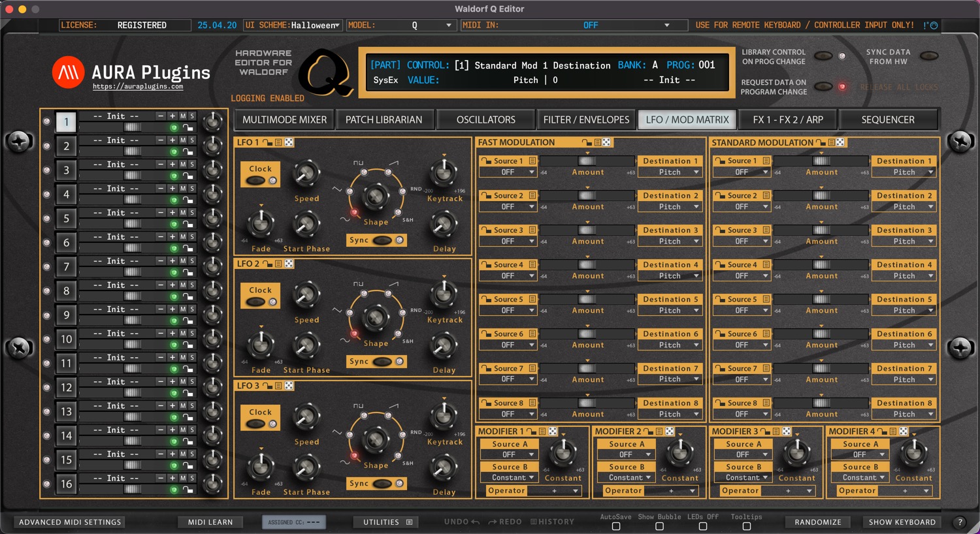The width and height of the screenshot is (980, 534).
Task: Open Standard Modulation Destination 6 dropdown
Action: [904, 345]
